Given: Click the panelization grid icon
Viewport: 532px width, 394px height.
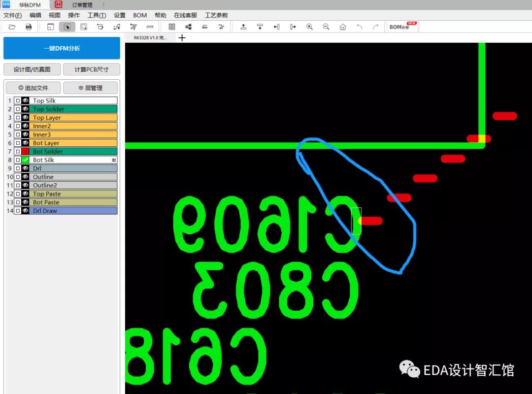Looking at the screenshot, I should point(172,27).
